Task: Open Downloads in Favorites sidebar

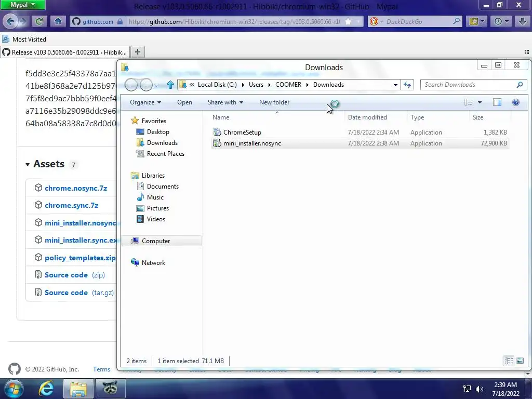Action: [162, 143]
